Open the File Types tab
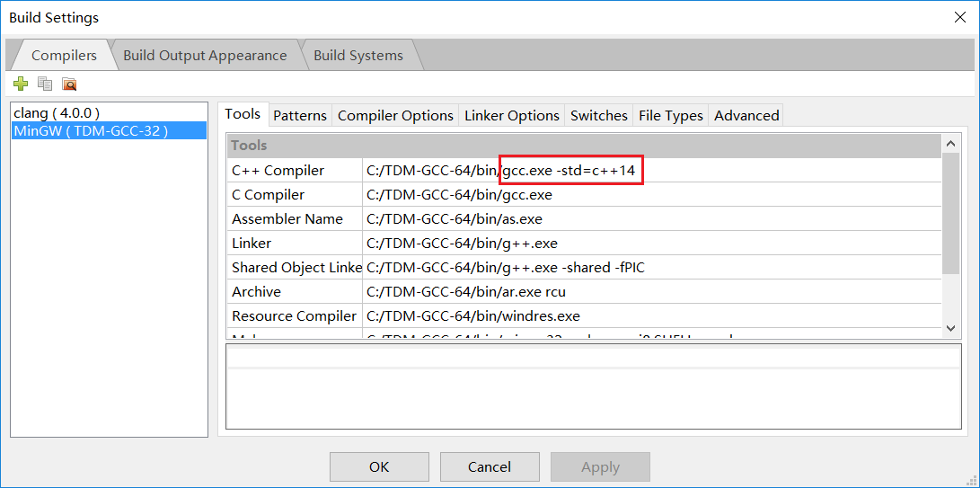The image size is (980, 488). pos(671,115)
